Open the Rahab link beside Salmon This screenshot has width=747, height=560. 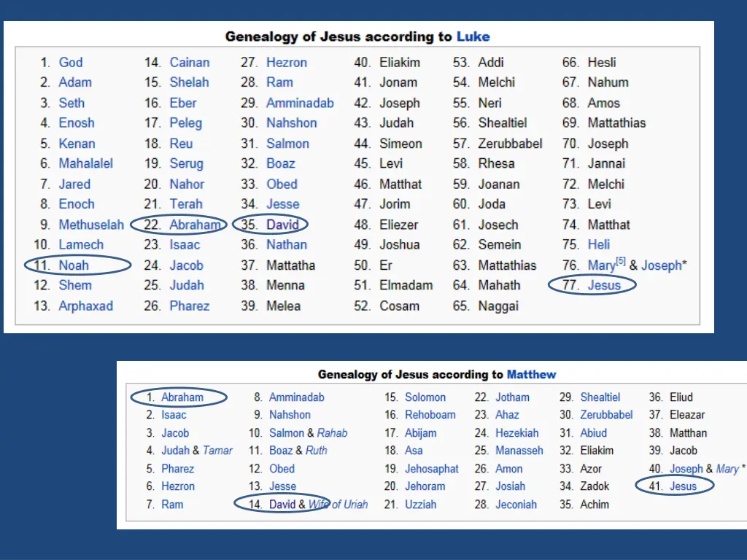[332, 433]
